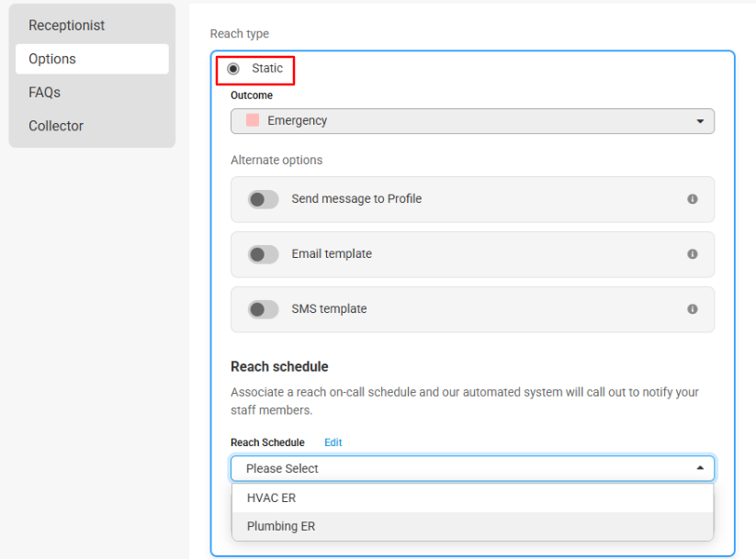Click the Outcome dropdown caret arrow
The height and width of the screenshot is (559, 756).
click(x=700, y=121)
